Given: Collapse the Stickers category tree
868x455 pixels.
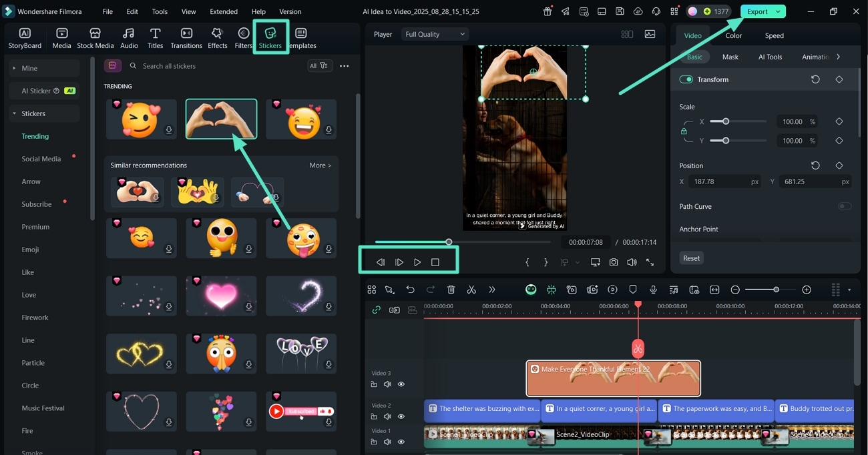Looking at the screenshot, I should click(x=14, y=113).
